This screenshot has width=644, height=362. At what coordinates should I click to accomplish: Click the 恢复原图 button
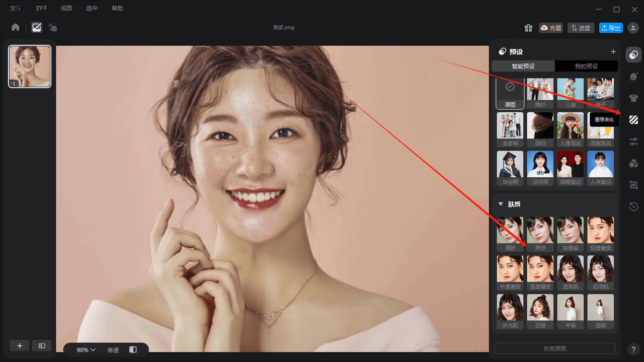554,348
